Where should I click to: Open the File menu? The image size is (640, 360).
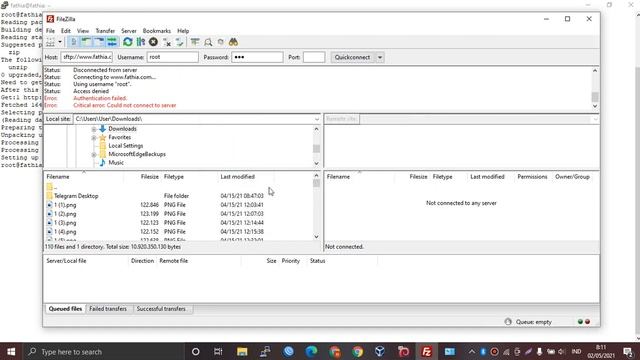click(50, 31)
